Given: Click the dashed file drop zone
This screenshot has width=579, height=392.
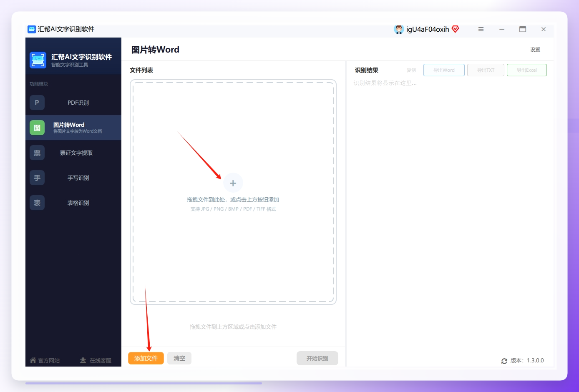Looking at the screenshot, I should (233, 192).
